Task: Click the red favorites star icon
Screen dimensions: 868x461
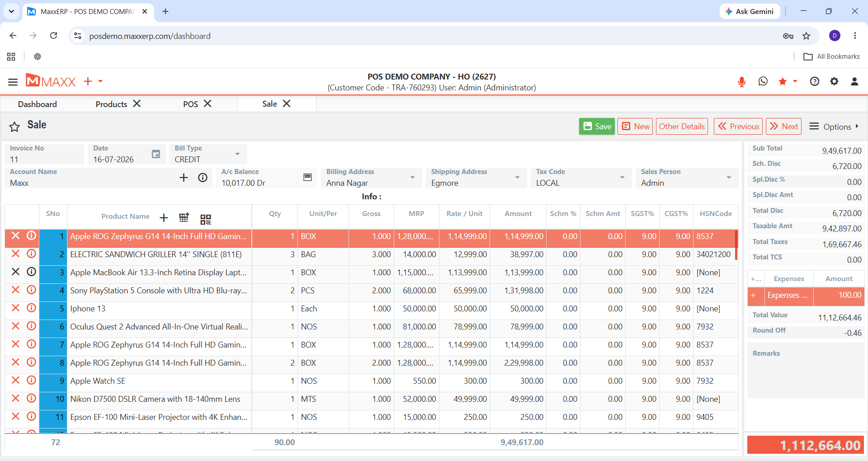Action: tap(783, 81)
